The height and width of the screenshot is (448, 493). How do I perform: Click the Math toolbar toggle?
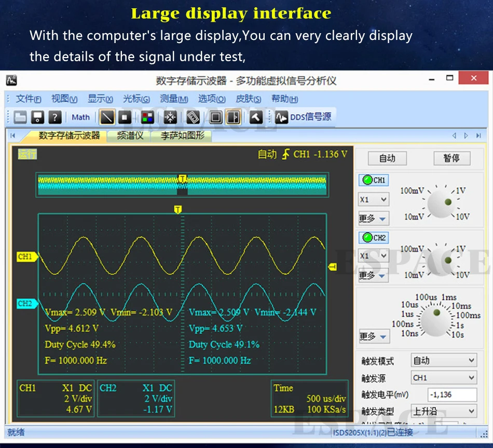click(80, 117)
